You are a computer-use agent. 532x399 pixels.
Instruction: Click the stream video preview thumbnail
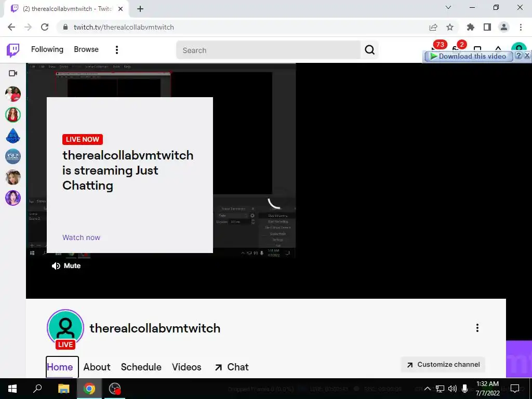tap(161, 160)
